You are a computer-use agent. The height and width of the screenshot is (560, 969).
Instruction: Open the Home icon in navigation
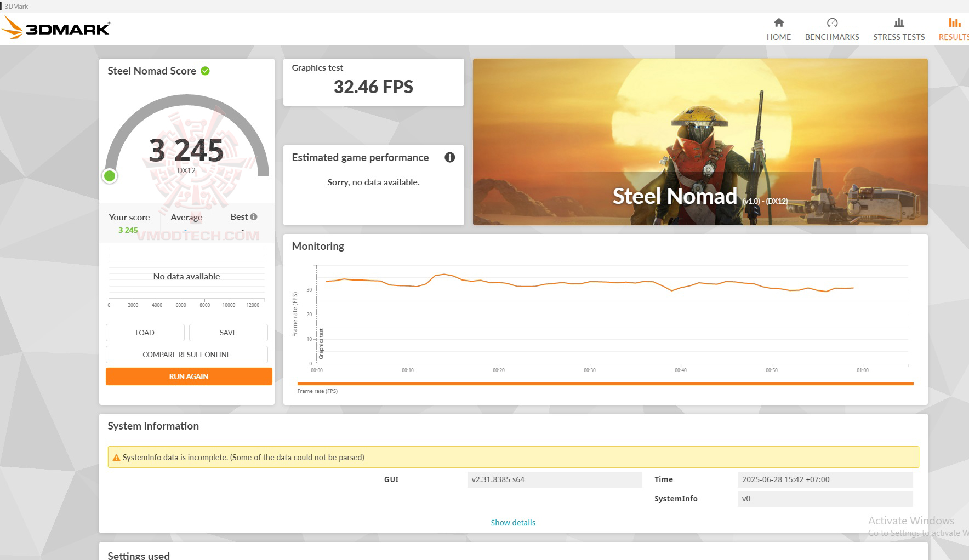pos(779,22)
